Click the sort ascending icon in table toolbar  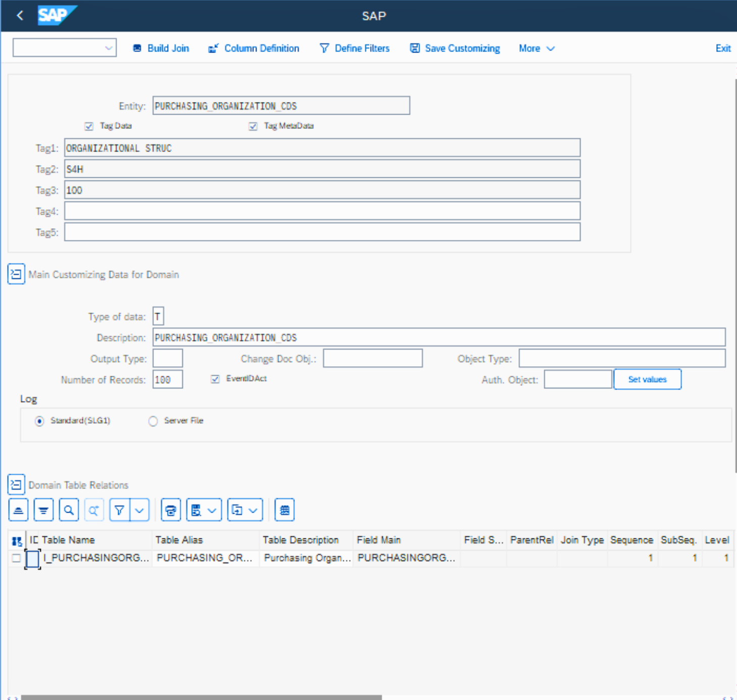pyautogui.click(x=18, y=510)
